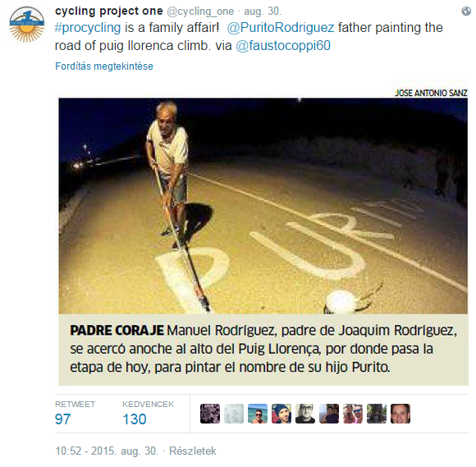Open the first purple floral retweeter avatar
This screenshot has height=467, width=476.
coord(210,414)
